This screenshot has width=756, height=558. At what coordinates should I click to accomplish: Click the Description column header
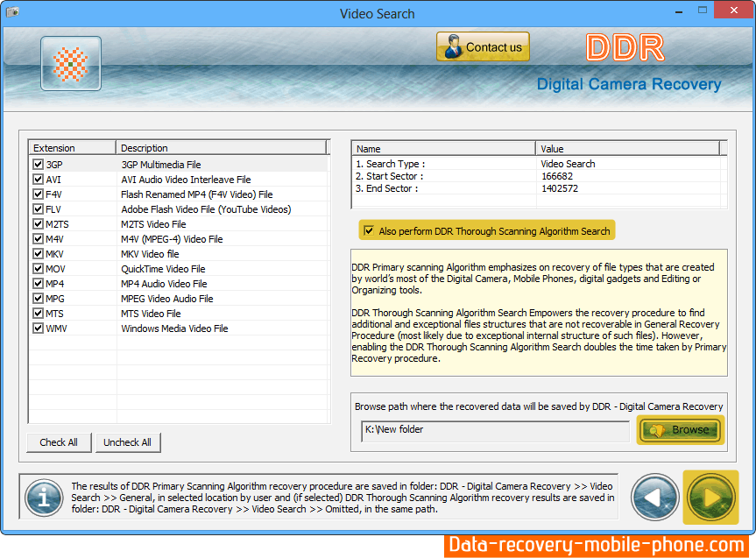pos(221,148)
